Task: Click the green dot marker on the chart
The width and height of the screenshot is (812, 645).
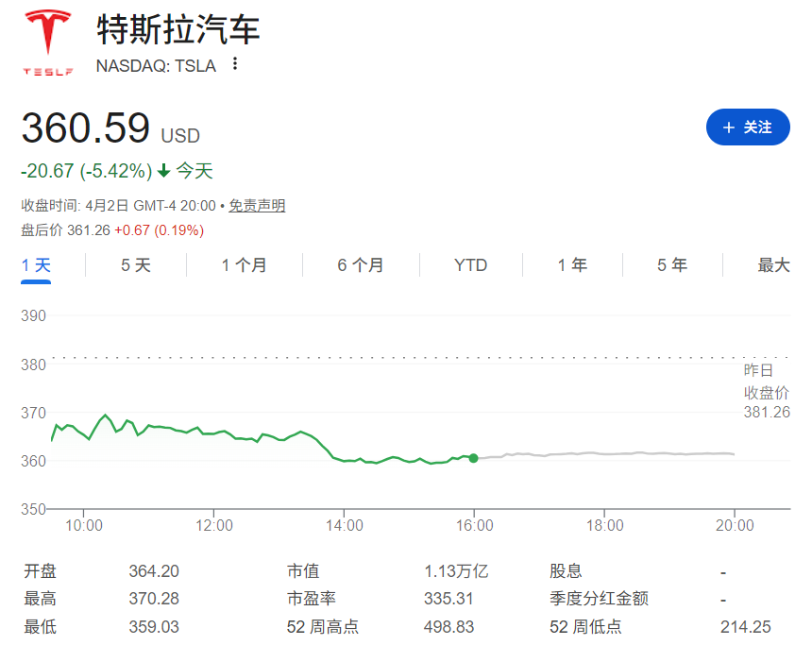Action: tap(473, 458)
